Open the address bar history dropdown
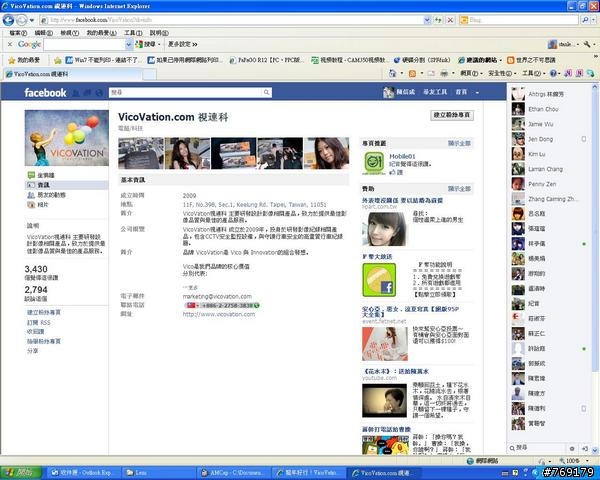The image size is (600, 480). [x=427, y=20]
